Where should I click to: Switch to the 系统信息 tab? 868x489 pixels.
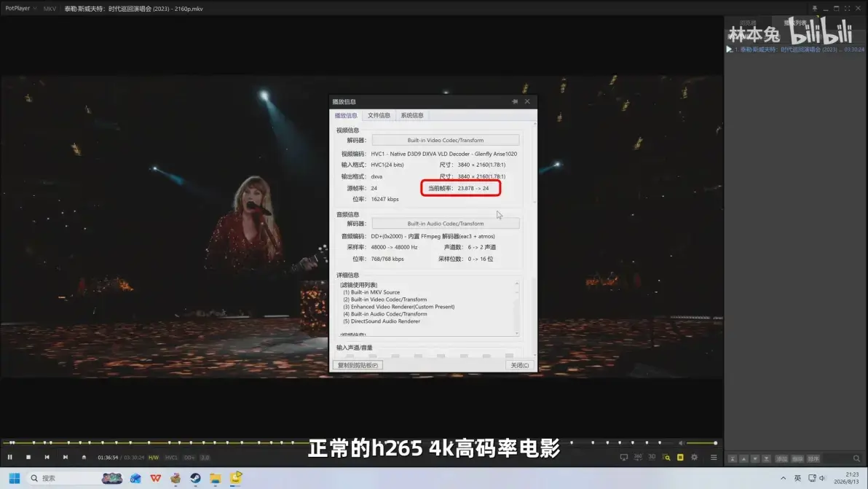point(412,115)
